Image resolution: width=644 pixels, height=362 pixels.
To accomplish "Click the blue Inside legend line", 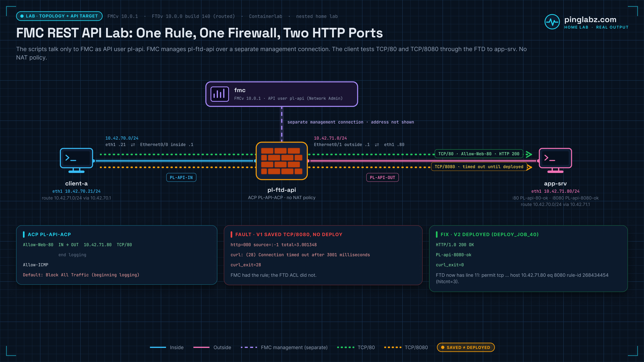I will (x=158, y=347).
